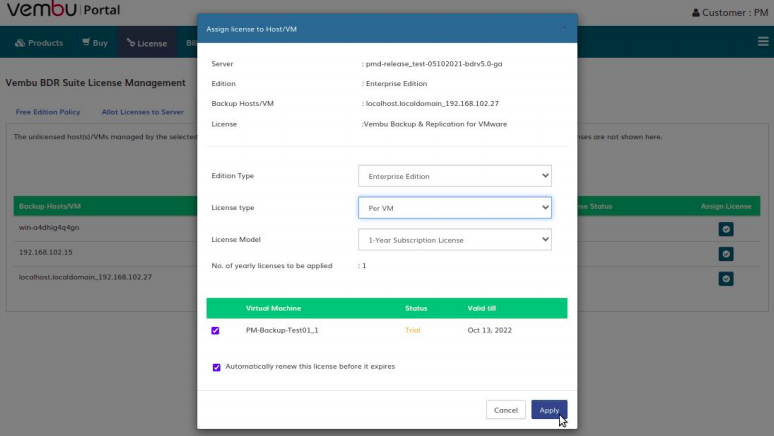Click the Products cubes icon

[20, 43]
